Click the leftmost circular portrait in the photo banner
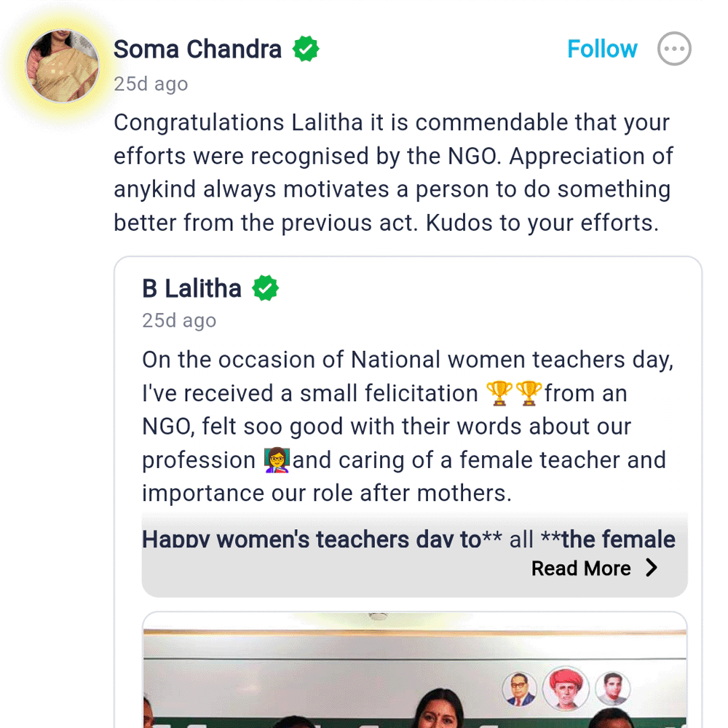 [x=521, y=689]
